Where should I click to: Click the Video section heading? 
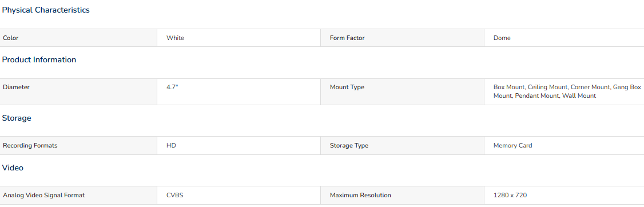[13, 168]
